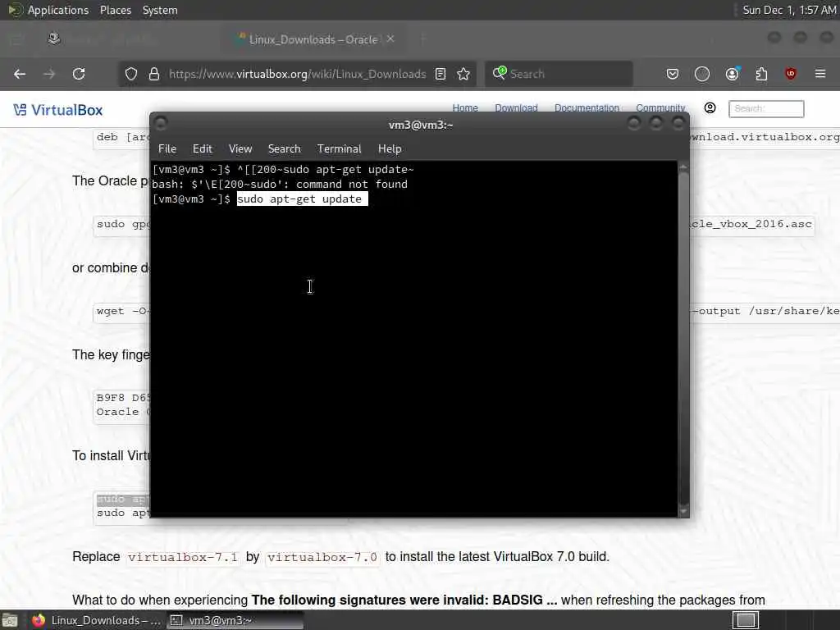The width and height of the screenshot is (840, 630).
Task: Open the terminal File menu
Action: [167, 149]
